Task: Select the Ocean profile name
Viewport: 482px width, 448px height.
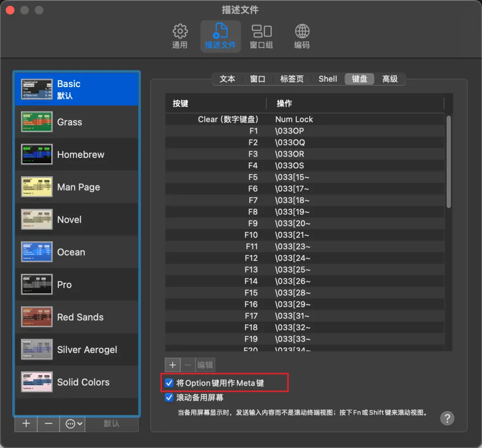Action: pos(71,252)
